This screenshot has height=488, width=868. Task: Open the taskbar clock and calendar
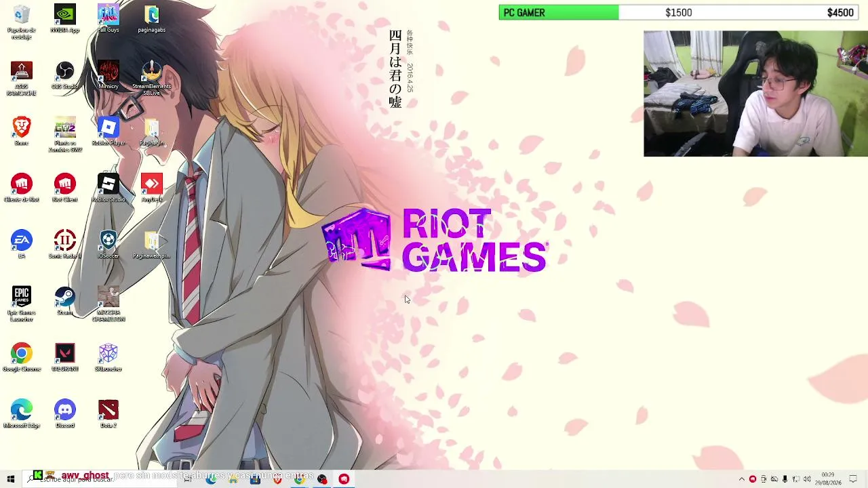[828, 479]
